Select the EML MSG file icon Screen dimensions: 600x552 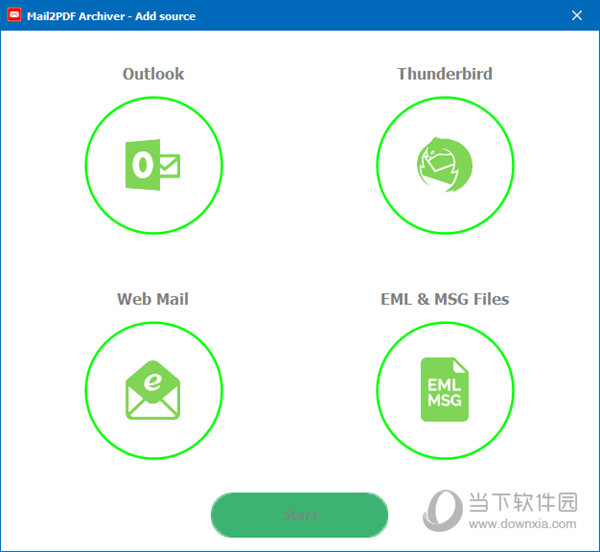coord(445,390)
